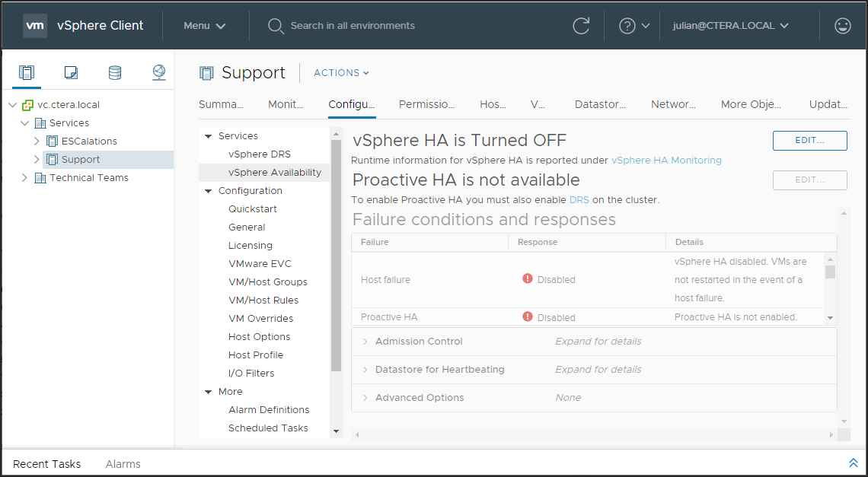Screen dimensions: 868x477
Task: Follow the DRS link
Action: (579, 200)
